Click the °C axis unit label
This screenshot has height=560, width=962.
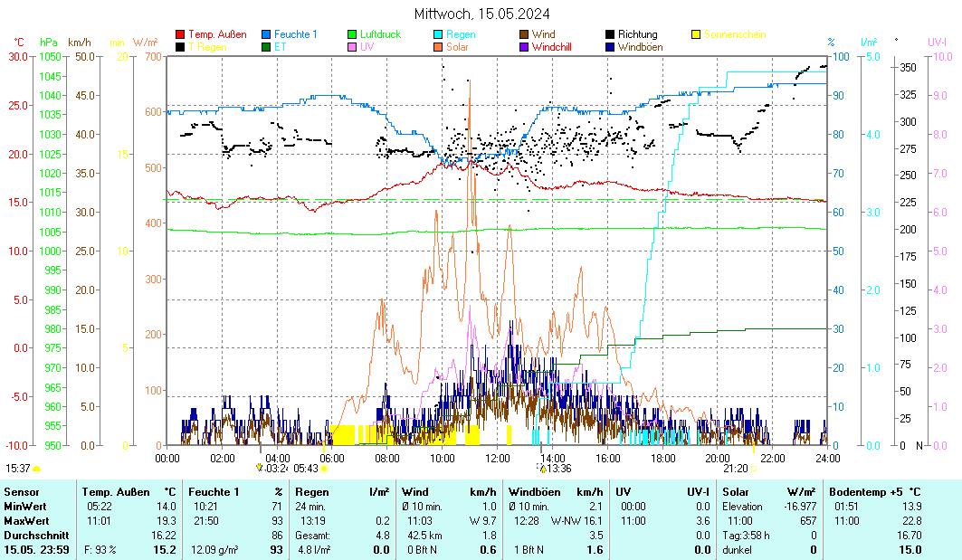tap(19, 43)
